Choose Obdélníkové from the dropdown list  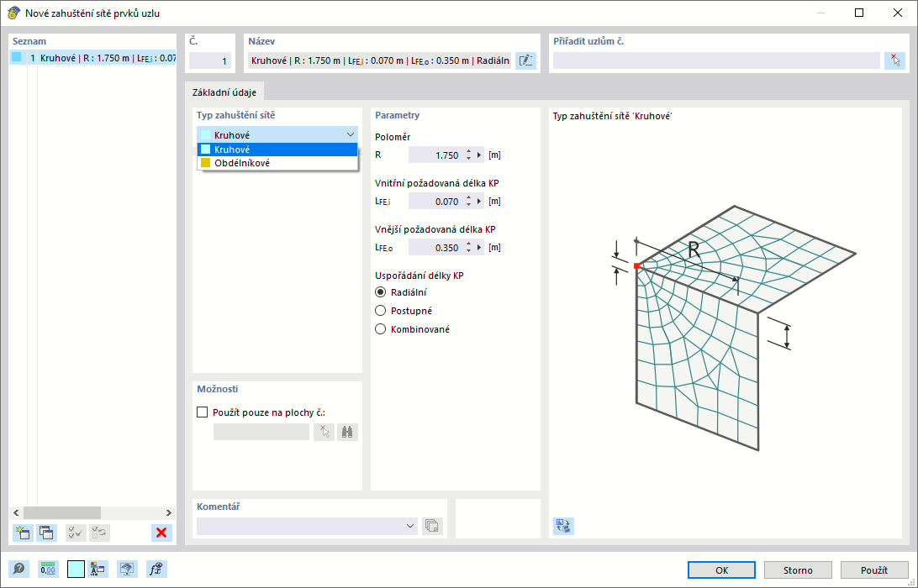click(277, 163)
